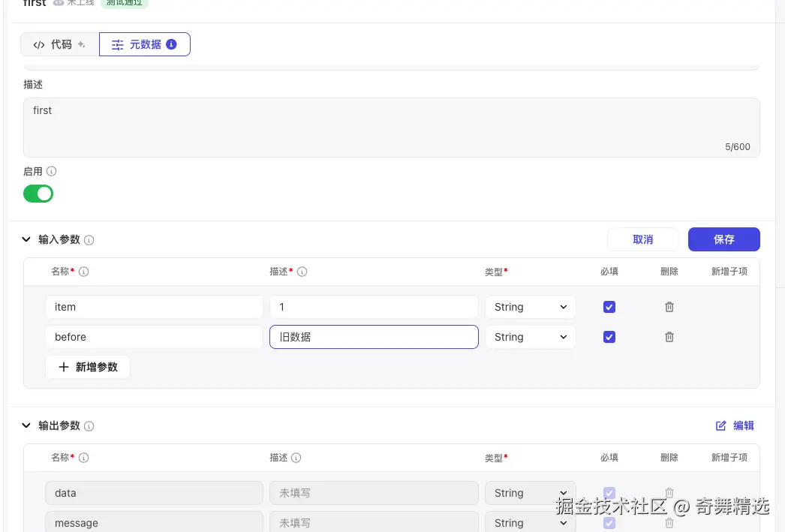Click the sparkle icon beside 代码
This screenshot has height=532, width=785.
(x=82, y=44)
